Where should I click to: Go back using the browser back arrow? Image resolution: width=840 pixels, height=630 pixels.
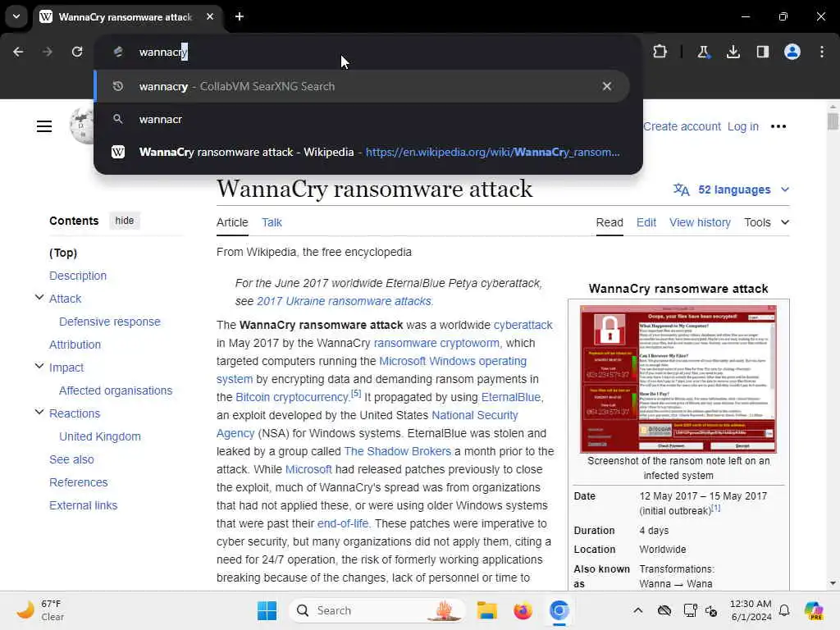click(x=18, y=52)
